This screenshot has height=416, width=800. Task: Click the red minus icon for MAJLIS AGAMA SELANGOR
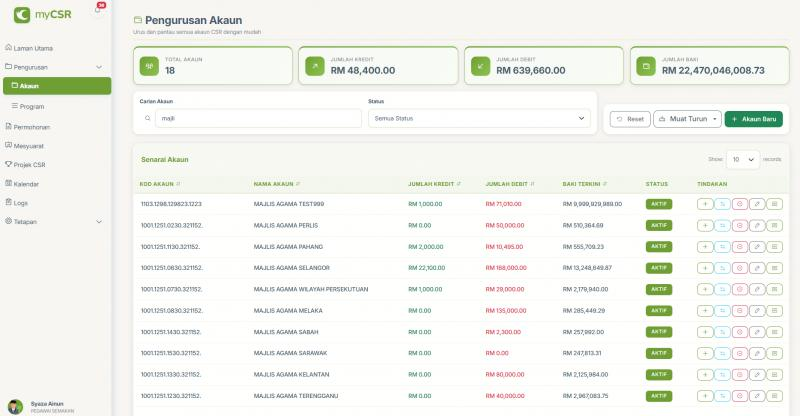740,268
